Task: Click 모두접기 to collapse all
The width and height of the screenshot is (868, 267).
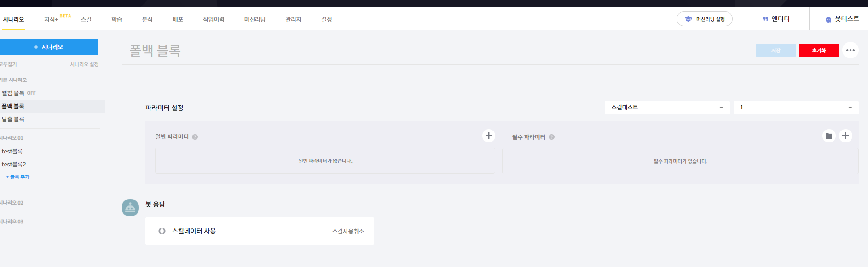Action: (8, 64)
